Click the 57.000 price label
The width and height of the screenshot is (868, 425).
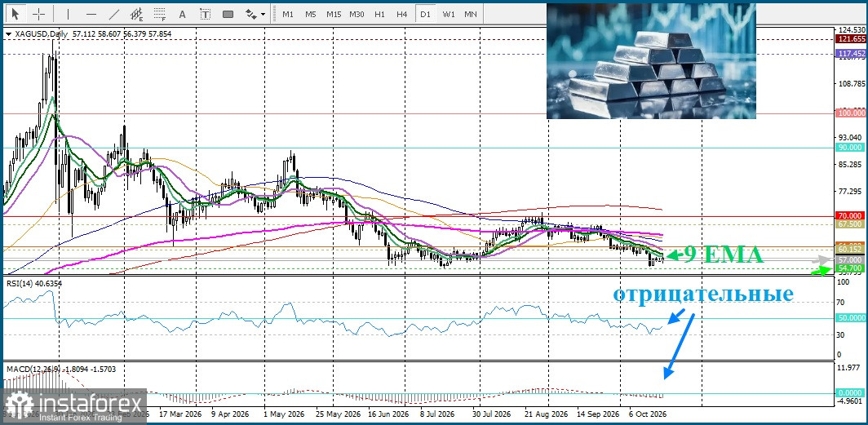coord(852,259)
